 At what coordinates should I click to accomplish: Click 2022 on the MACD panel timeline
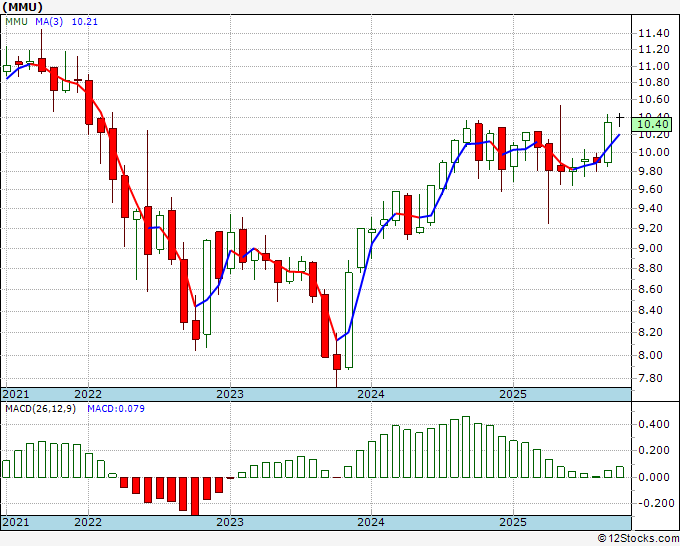(88, 522)
